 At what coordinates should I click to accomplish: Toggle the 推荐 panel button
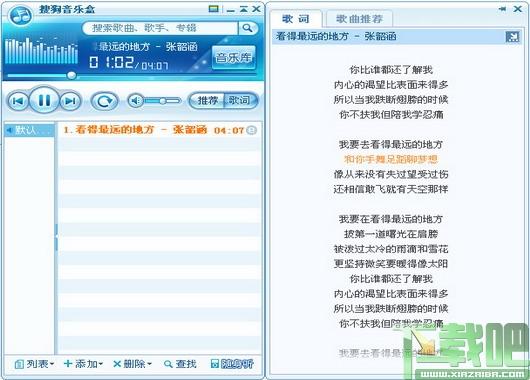click(207, 100)
